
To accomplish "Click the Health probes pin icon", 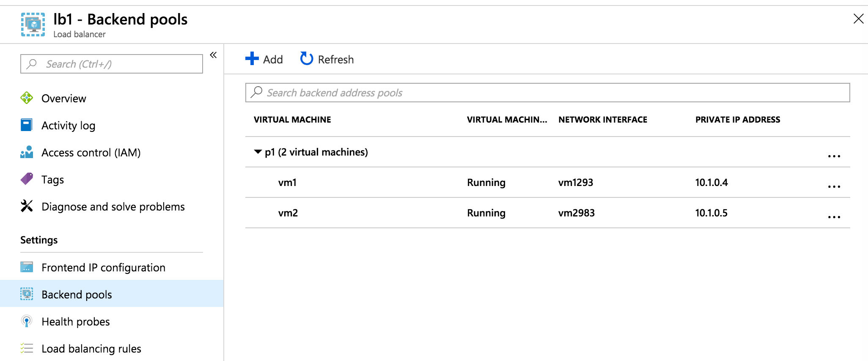I will point(27,321).
